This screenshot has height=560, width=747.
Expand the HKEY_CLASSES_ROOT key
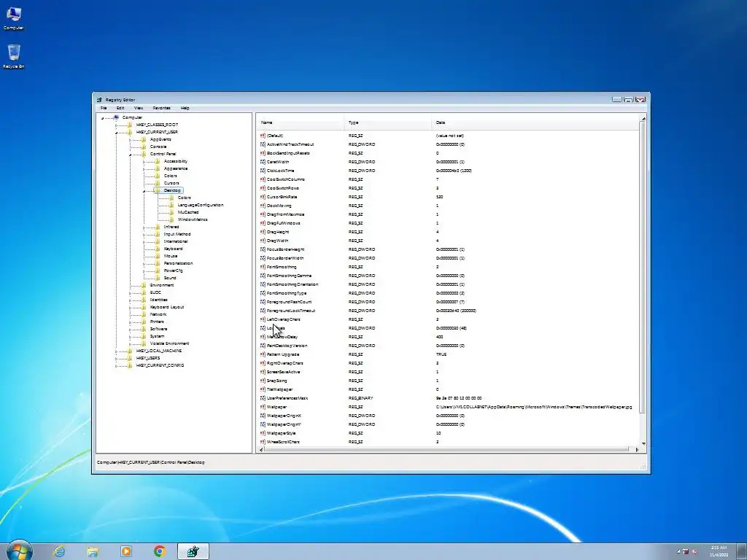(x=116, y=125)
